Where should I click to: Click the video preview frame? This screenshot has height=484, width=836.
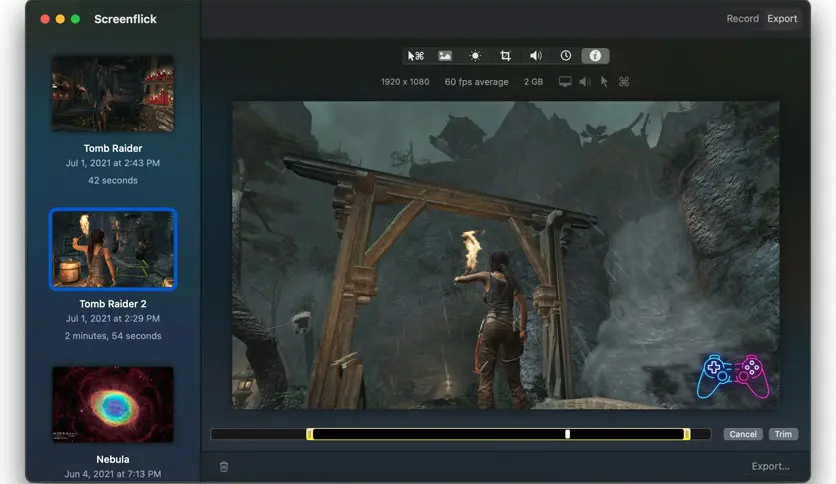point(505,255)
